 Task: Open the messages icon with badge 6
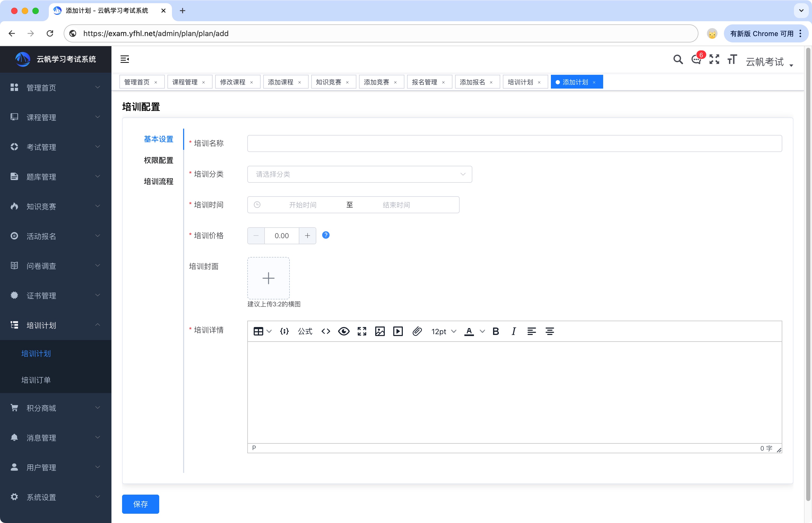pos(696,60)
